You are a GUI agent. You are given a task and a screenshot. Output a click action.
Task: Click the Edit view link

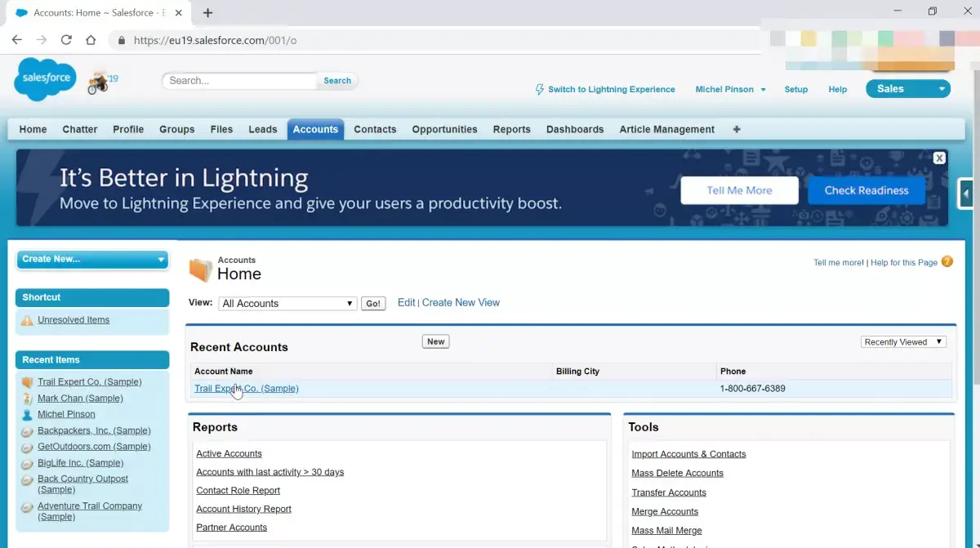coord(406,302)
